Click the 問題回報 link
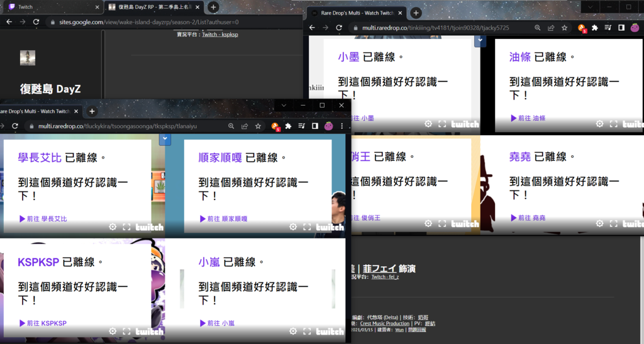The height and width of the screenshot is (344, 644). [x=417, y=330]
